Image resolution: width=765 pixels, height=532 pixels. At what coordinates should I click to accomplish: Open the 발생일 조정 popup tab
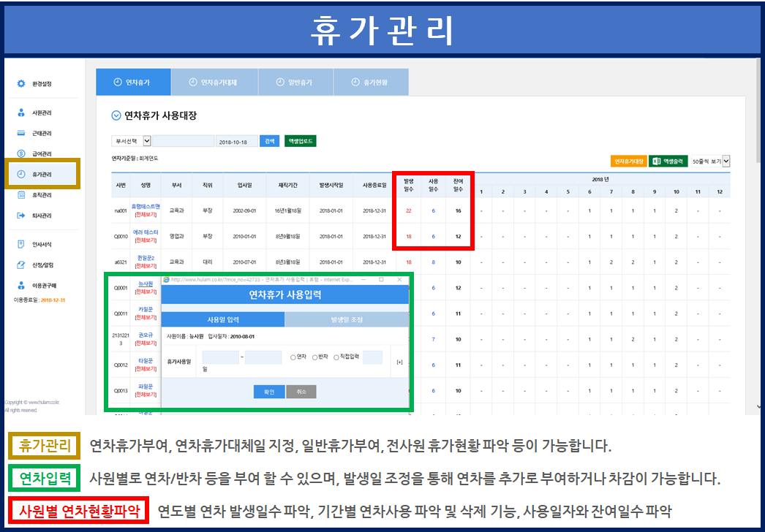point(347,319)
